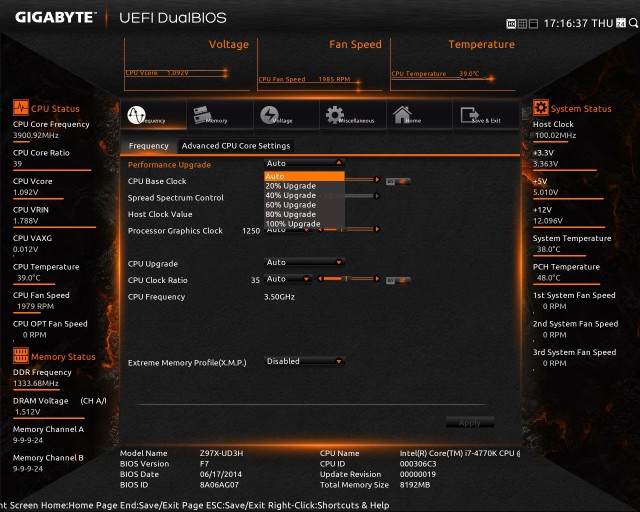
Task: Go to the Home house icon
Action: point(420,115)
